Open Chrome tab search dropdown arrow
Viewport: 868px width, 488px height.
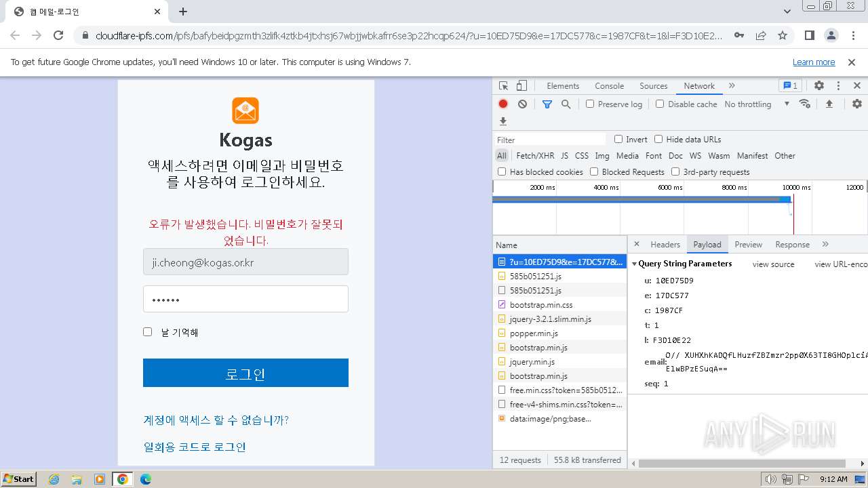pyautogui.click(x=787, y=12)
